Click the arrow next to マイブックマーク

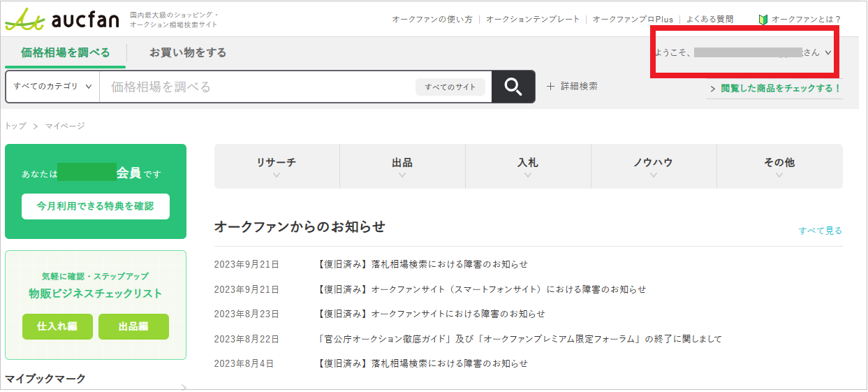coord(184,386)
